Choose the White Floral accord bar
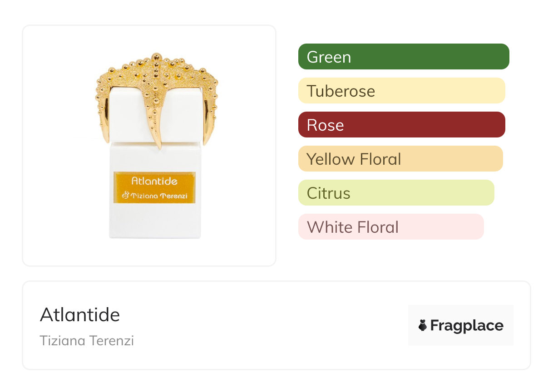Viewport: 553px width, 392px height. 391,227
